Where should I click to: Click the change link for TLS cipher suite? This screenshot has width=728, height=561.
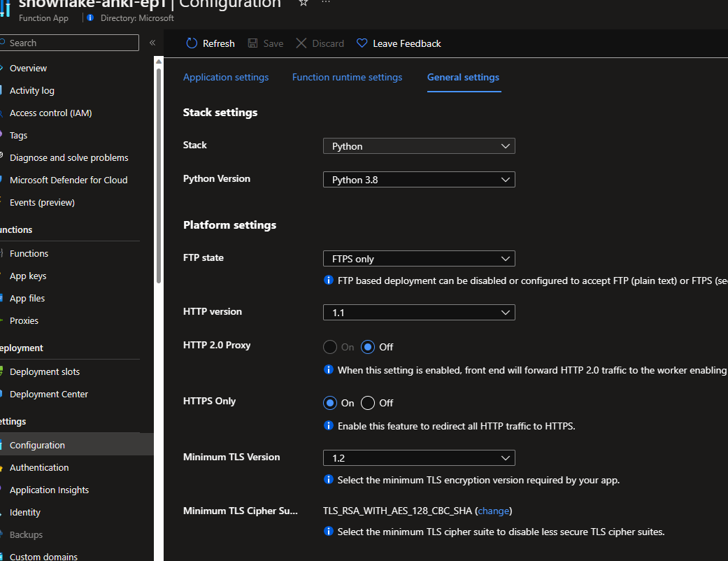[x=493, y=511]
